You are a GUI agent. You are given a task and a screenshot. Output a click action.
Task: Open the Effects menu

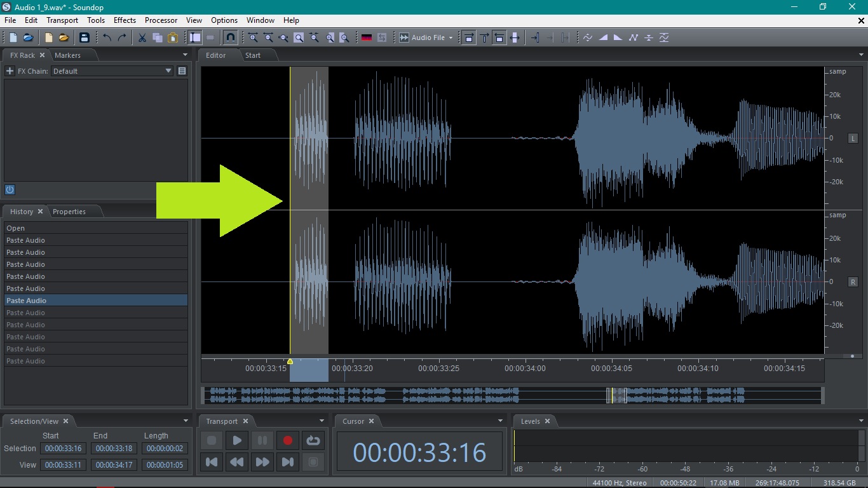(125, 20)
